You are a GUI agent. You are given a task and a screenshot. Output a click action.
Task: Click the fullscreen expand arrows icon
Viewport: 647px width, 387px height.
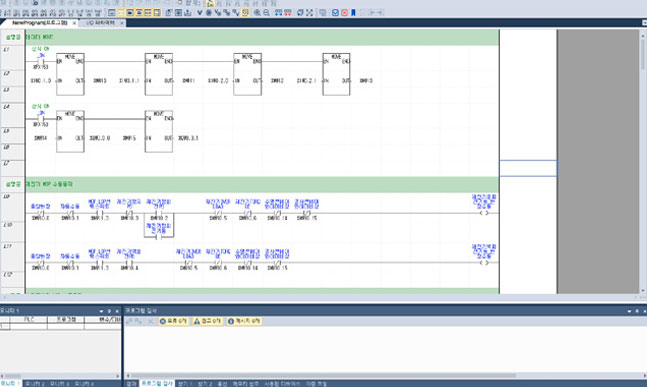[309, 13]
